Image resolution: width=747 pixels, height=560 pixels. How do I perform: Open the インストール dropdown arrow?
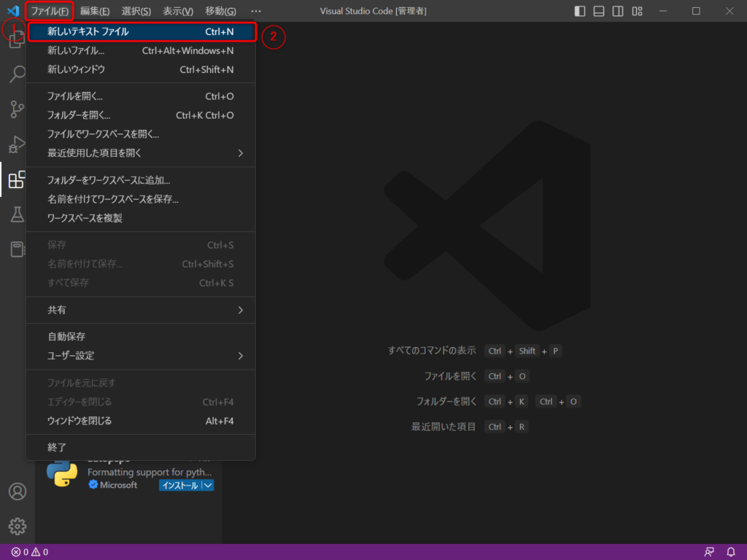point(208,485)
